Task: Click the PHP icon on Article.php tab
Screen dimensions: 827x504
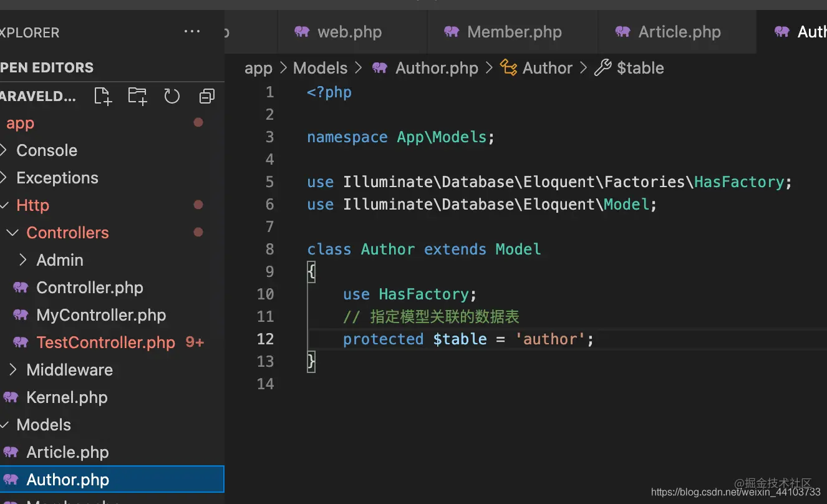Action: (x=622, y=31)
